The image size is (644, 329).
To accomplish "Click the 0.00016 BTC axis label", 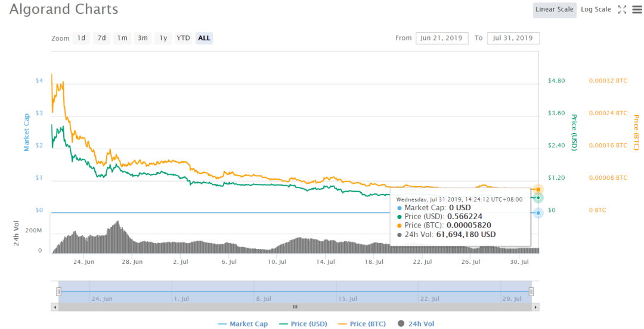I will 608,146.
